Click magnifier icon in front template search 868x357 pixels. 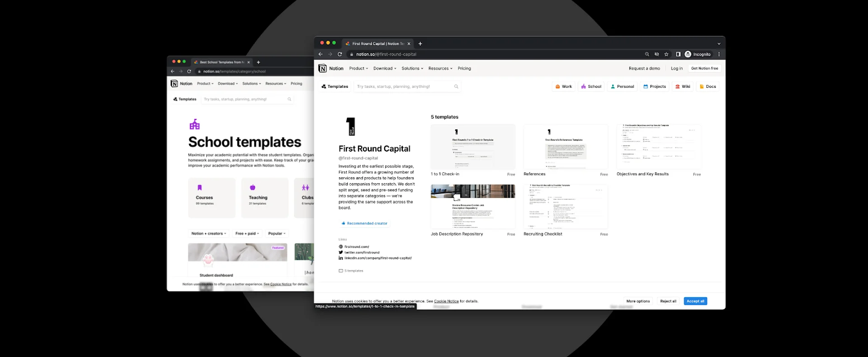[x=456, y=86]
